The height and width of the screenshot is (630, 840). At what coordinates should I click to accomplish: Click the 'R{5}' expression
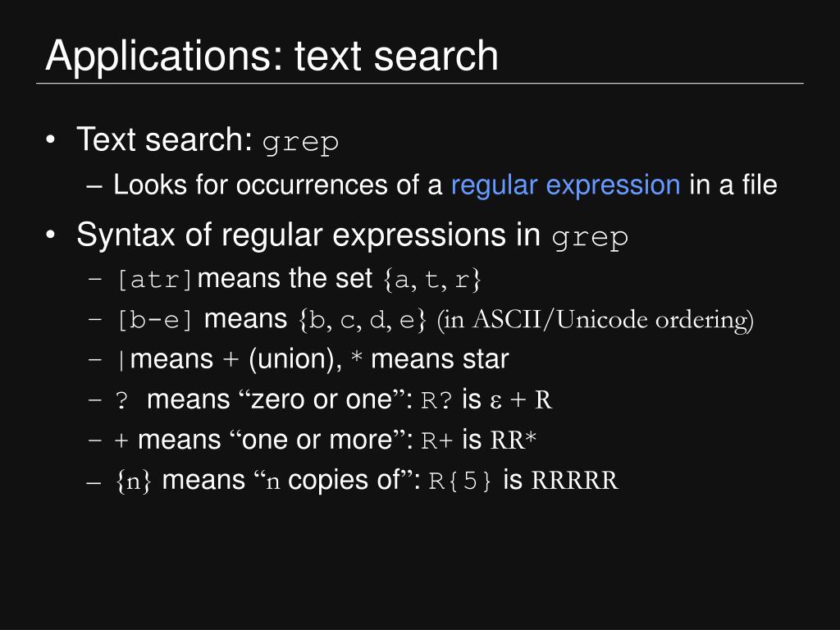pyautogui.click(x=459, y=481)
